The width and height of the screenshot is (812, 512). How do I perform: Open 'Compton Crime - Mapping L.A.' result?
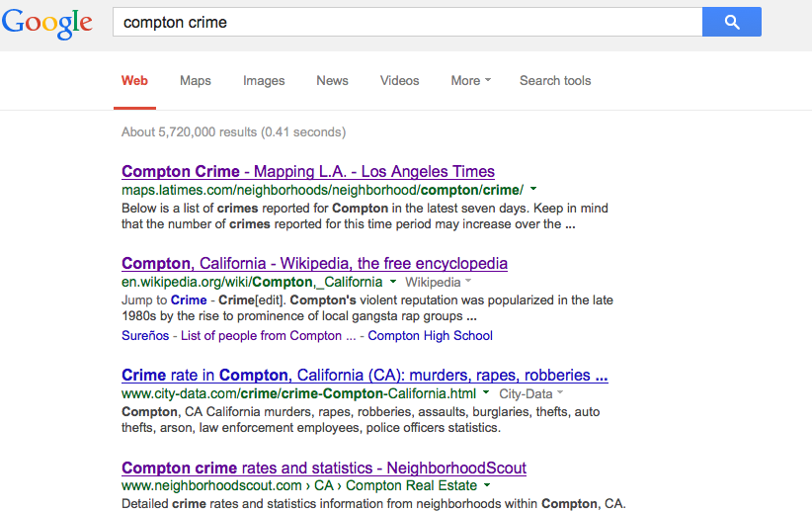pos(308,172)
